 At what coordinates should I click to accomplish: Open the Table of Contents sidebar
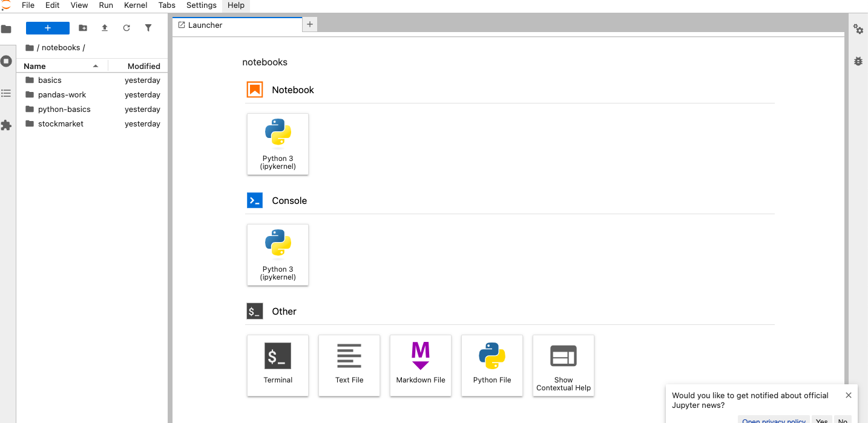point(6,93)
